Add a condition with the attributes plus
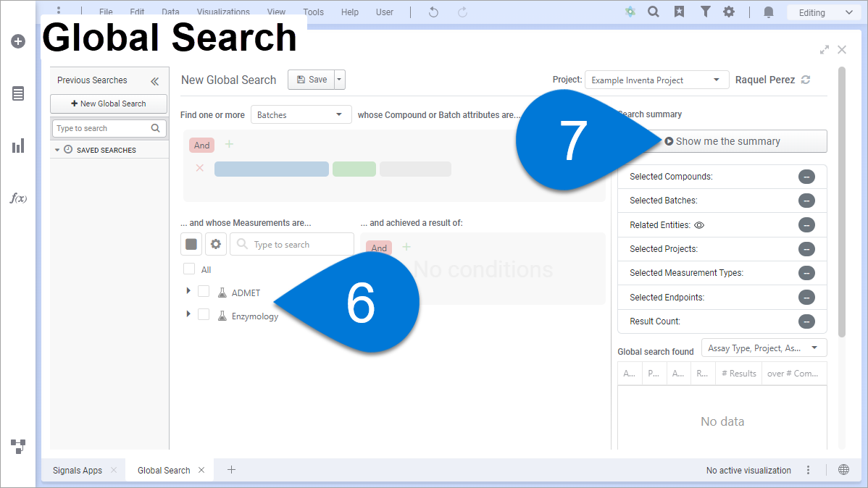 tap(229, 144)
